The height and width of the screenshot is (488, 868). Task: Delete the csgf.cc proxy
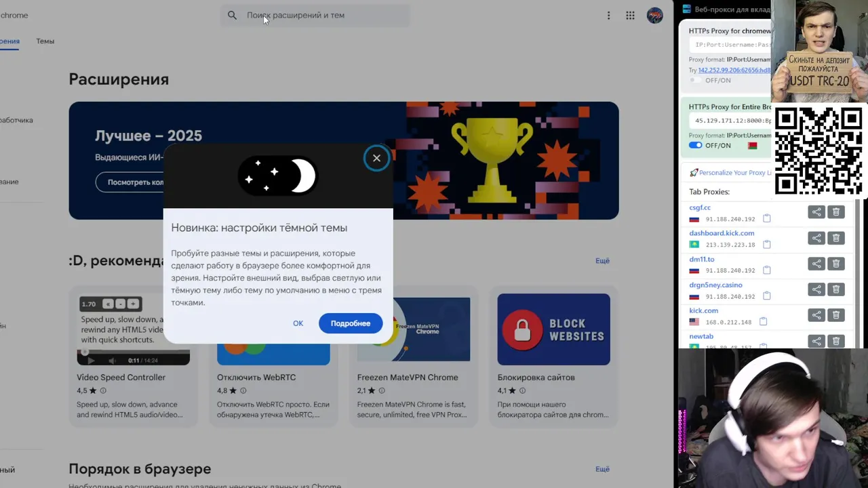(x=836, y=212)
